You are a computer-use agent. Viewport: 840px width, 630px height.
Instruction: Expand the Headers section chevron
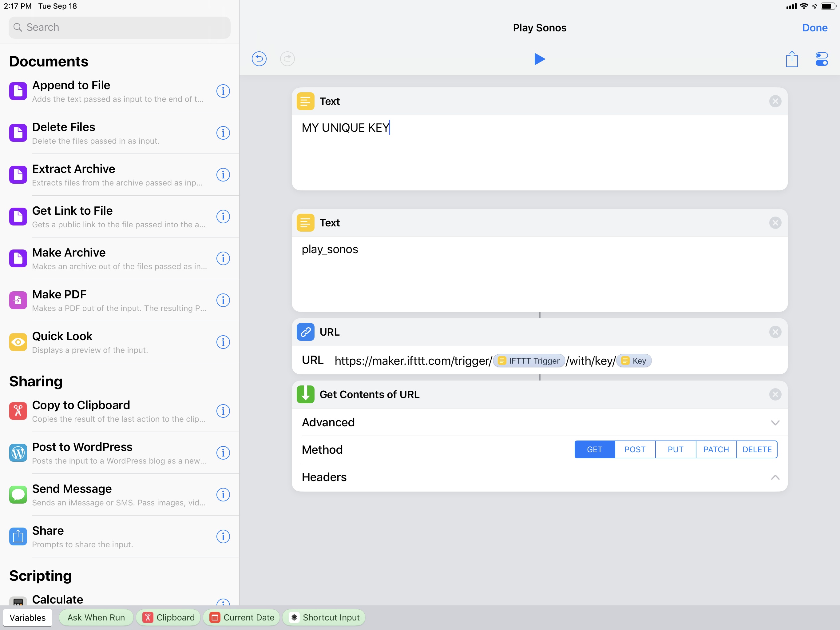(775, 477)
